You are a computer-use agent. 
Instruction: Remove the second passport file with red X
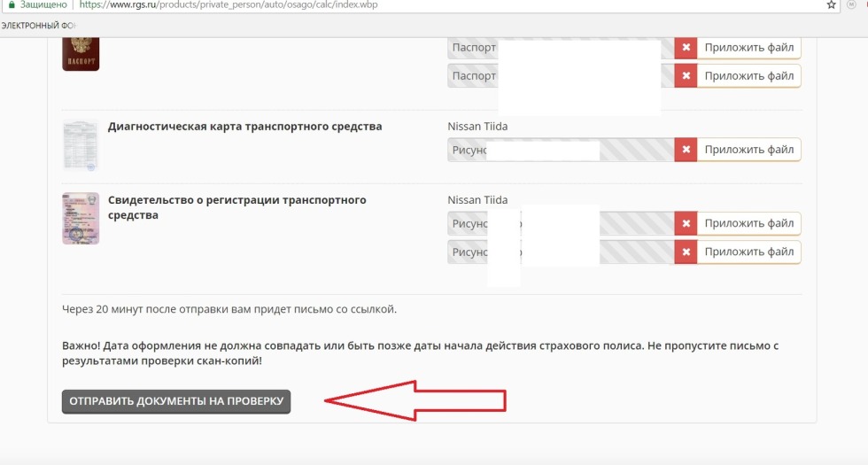686,76
